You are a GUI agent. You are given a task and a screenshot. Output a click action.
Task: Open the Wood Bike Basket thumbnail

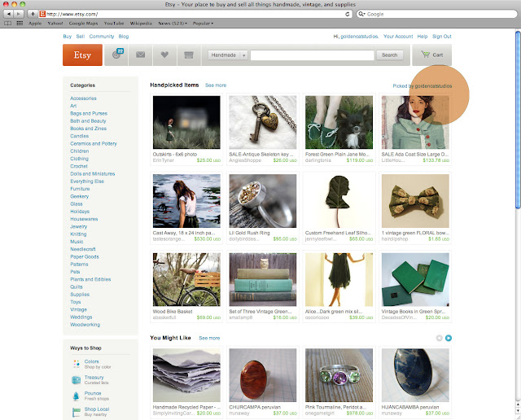[186, 279]
